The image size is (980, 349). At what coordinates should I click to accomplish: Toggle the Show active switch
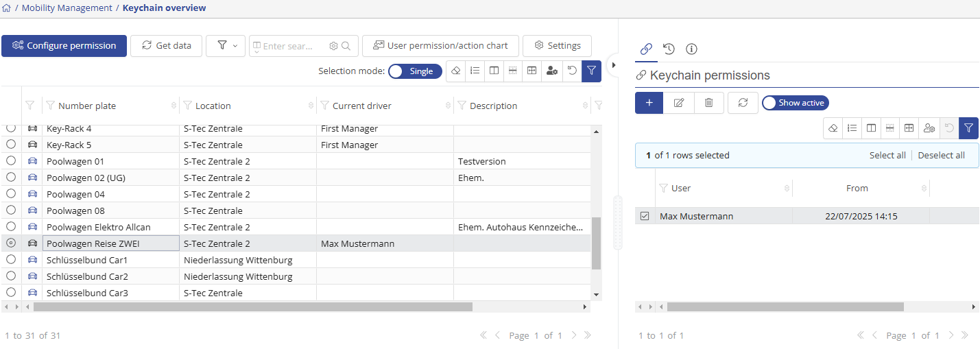(796, 103)
